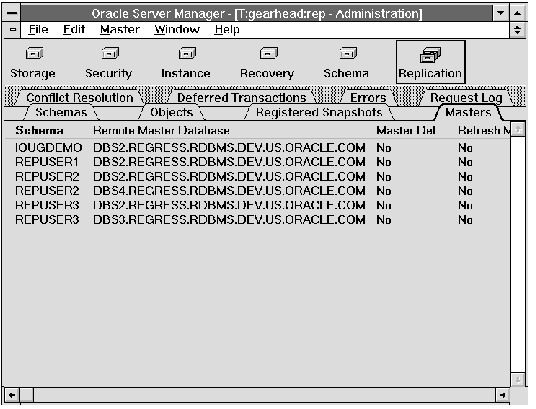Switch to the Objects tab
This screenshot has width=536, height=409.
[172, 113]
